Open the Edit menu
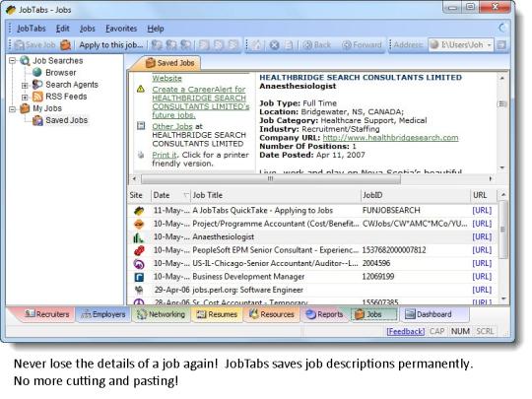532x399 pixels. pyautogui.click(x=62, y=29)
